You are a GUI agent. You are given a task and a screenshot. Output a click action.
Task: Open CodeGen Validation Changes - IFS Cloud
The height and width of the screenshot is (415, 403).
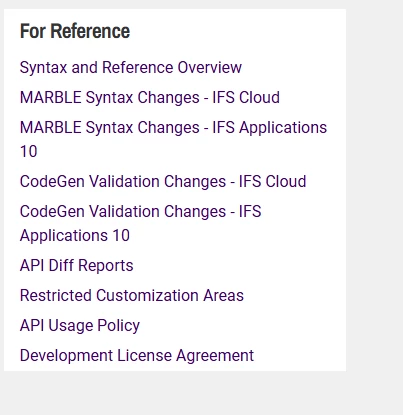point(163,181)
